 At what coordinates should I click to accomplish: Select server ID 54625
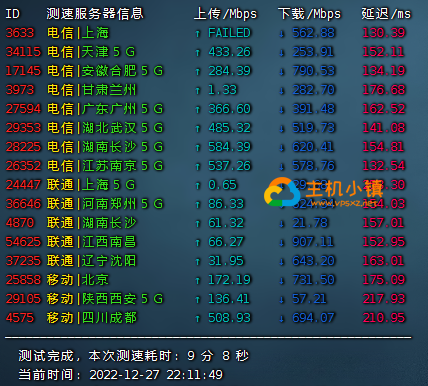click(23, 242)
